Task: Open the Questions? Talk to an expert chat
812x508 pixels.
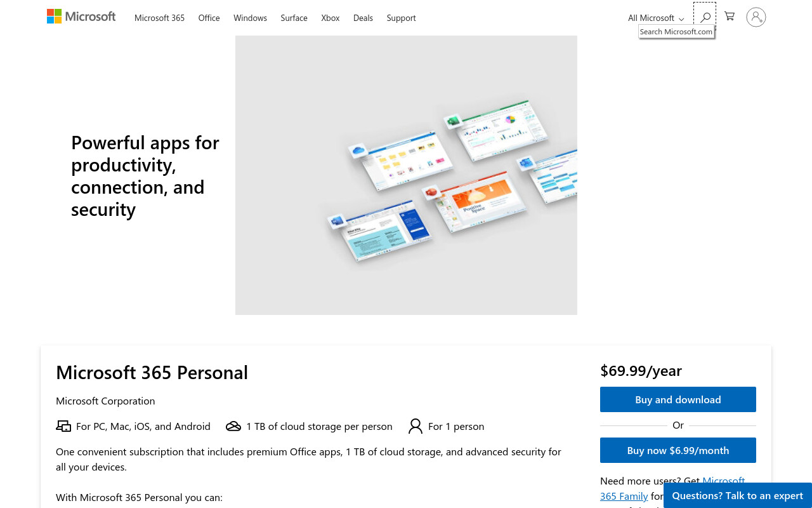Action: (738, 495)
